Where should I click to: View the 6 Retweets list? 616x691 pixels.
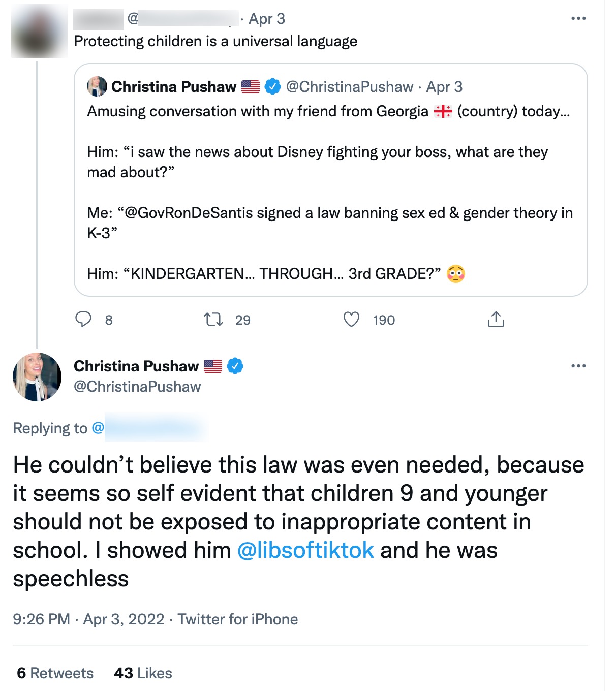pyautogui.click(x=55, y=673)
